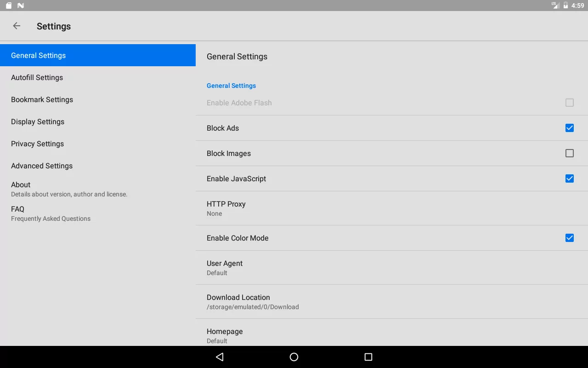Image resolution: width=588 pixels, height=368 pixels.
Task: Tap the 4:59 clock in status bar
Action: coord(577,6)
